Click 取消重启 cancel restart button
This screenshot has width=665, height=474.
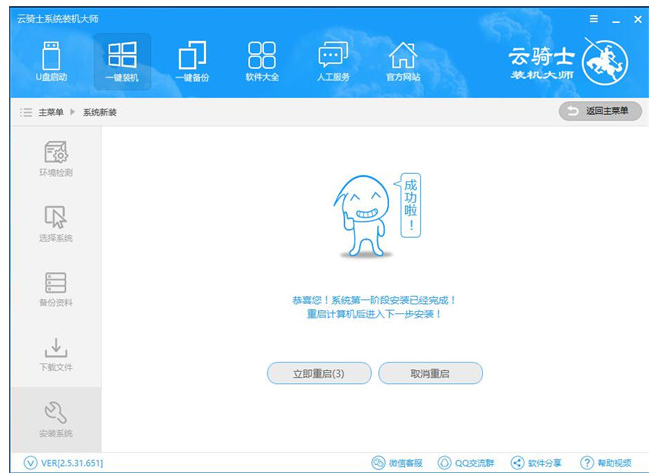tap(430, 373)
